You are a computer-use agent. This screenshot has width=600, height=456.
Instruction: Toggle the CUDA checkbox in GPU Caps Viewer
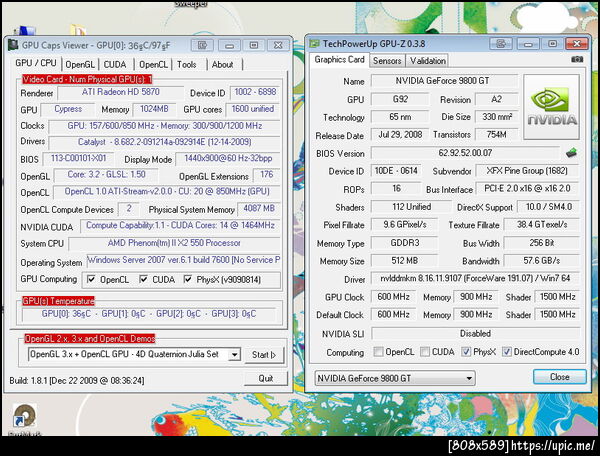tap(143, 279)
